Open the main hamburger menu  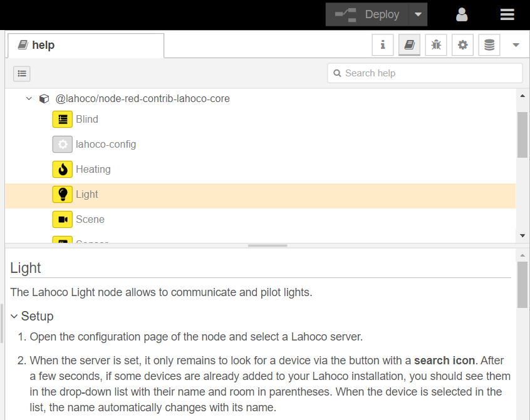coord(507,14)
